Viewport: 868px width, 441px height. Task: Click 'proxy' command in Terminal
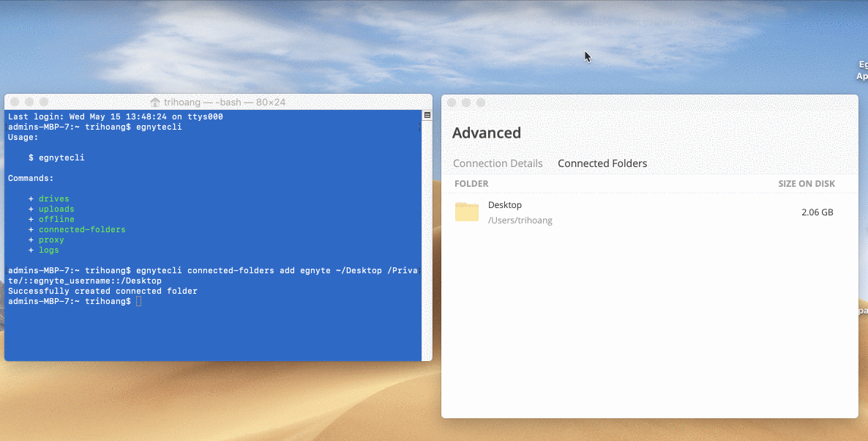click(51, 240)
